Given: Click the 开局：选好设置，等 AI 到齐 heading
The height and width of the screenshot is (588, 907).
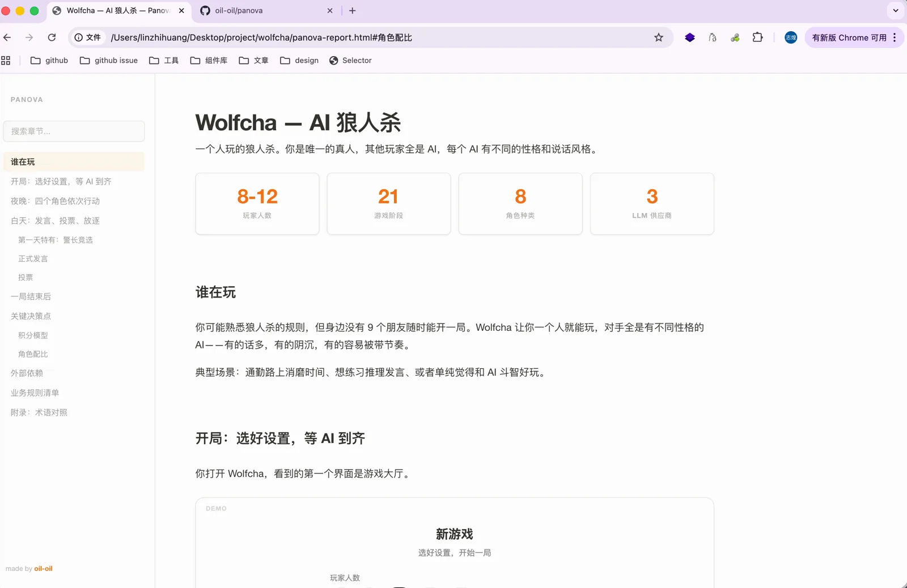Looking at the screenshot, I should 280,438.
